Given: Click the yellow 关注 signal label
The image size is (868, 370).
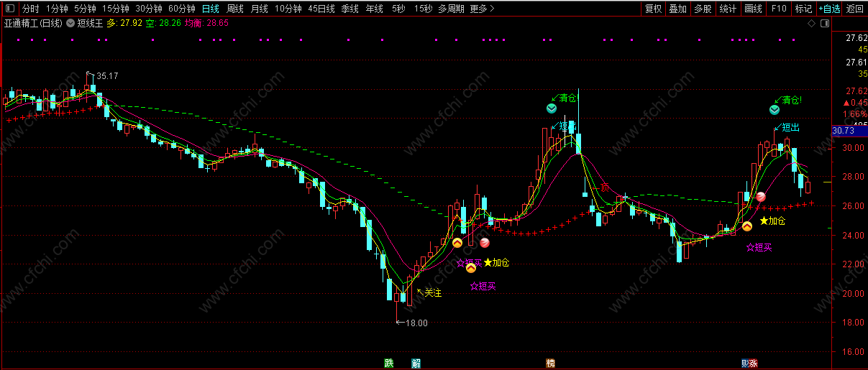Looking at the screenshot, I should [x=433, y=292].
